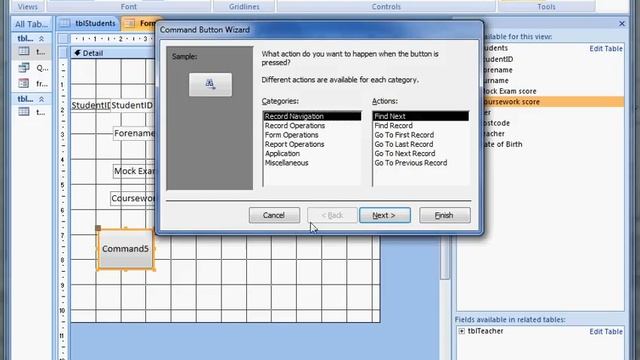The image size is (640, 360).
Task: Open the All Tables navigation pane header
Action: click(x=31, y=24)
